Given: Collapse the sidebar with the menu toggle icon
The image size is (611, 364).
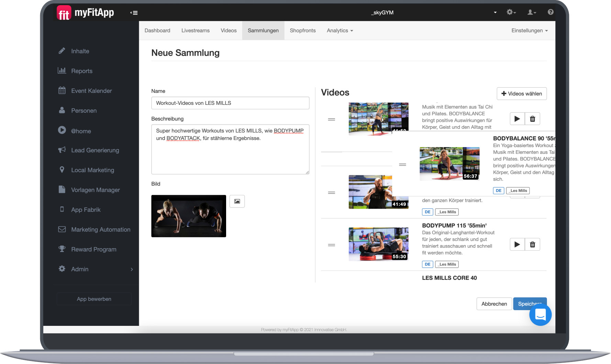Looking at the screenshot, I should click(134, 13).
